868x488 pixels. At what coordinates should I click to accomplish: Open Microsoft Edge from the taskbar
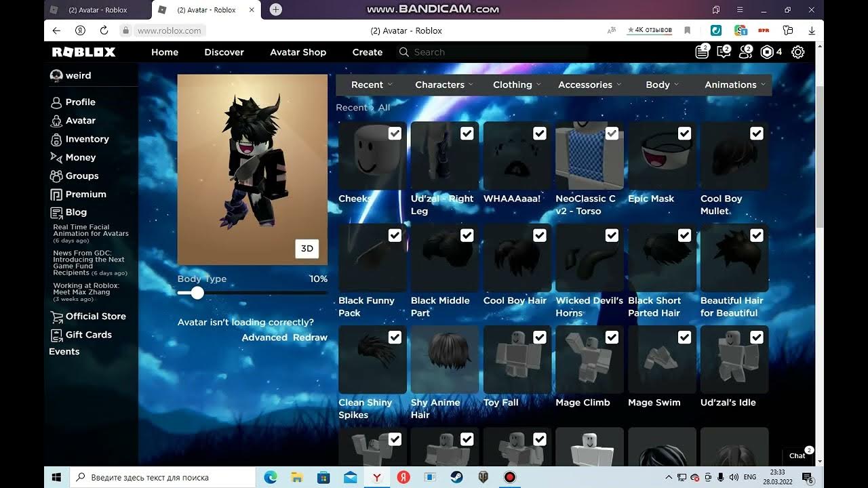(x=271, y=477)
